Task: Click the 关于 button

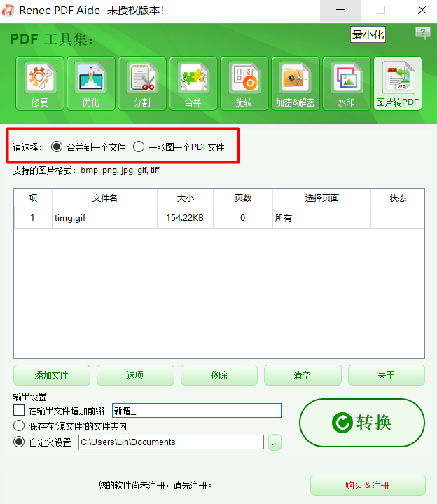Action: click(x=387, y=375)
